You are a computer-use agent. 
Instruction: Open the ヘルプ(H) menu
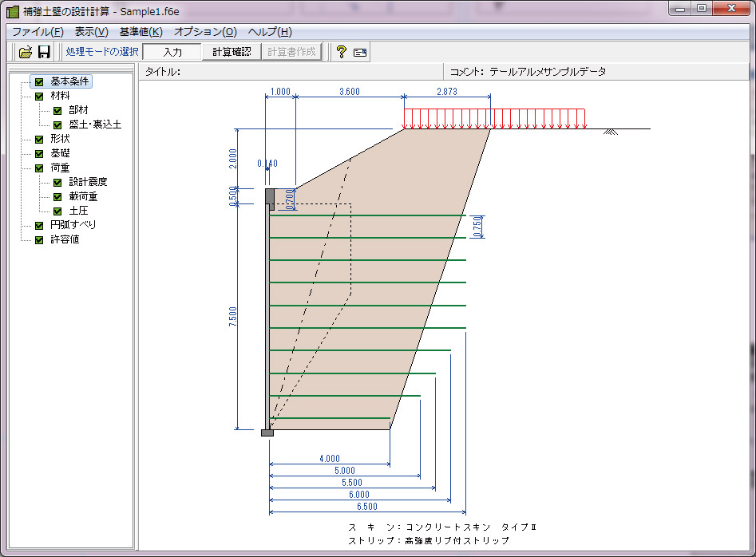(270, 32)
